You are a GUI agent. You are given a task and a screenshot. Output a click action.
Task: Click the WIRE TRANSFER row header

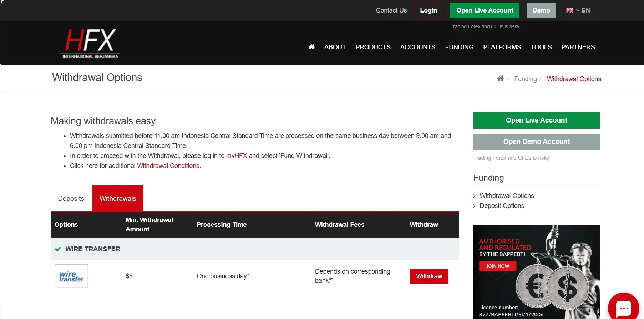pos(255,249)
